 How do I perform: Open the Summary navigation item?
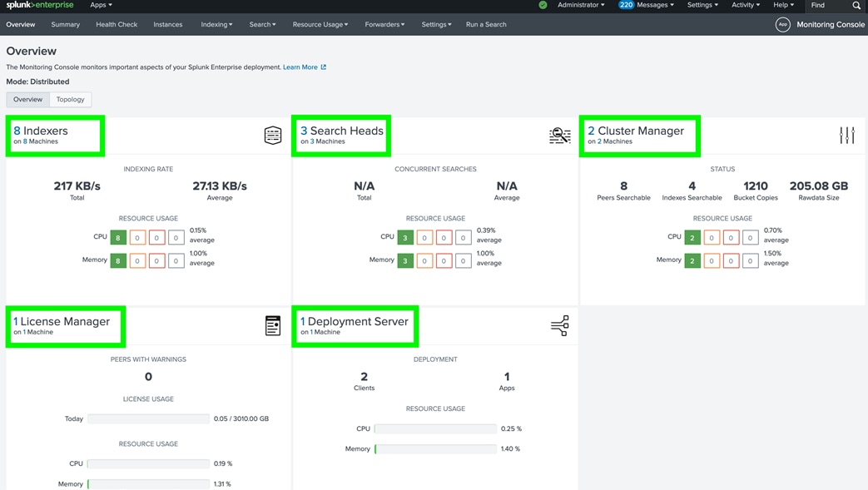point(65,24)
